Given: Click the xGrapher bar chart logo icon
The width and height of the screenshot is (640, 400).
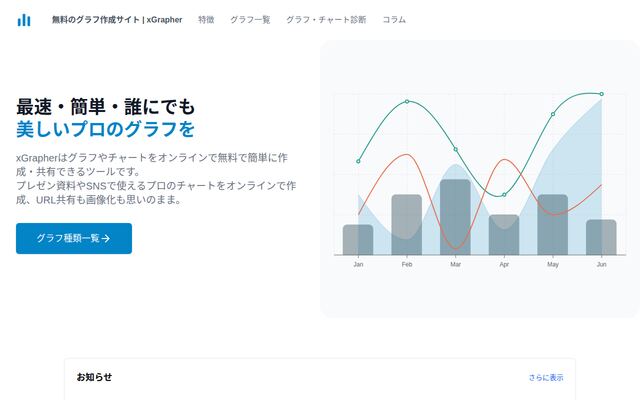Looking at the screenshot, I should point(24,20).
